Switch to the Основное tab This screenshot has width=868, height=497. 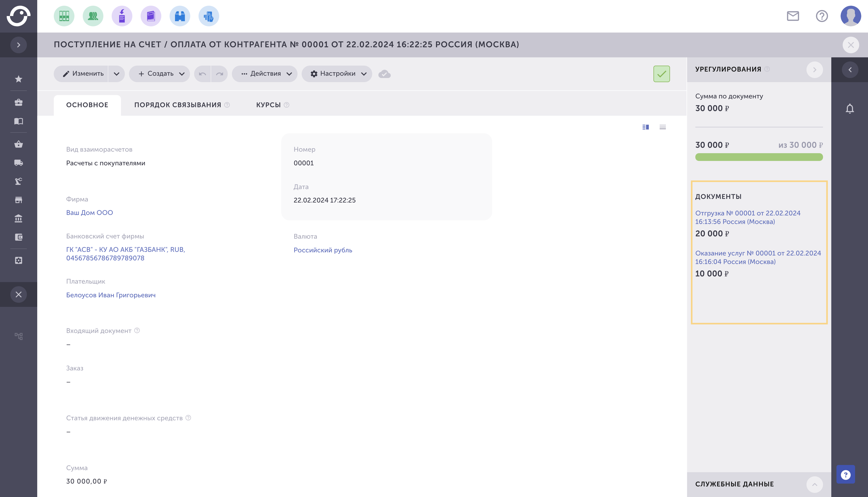pyautogui.click(x=87, y=105)
